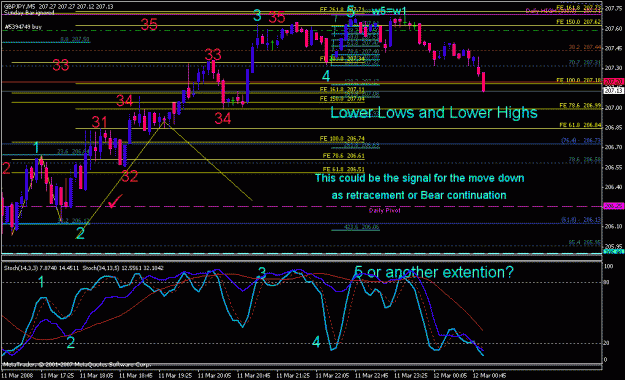Click "FE 78.6 206.61" level label
Viewport: 625px width, 380px height.
344,156
